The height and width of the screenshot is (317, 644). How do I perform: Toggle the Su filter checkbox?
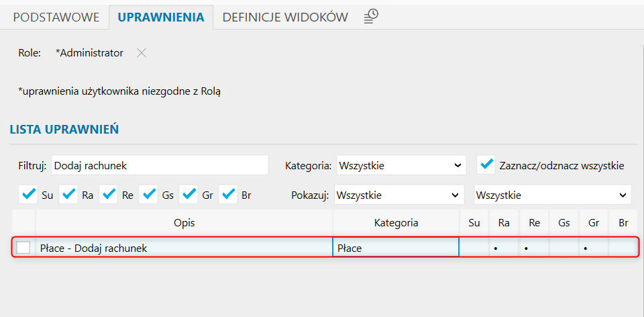[30, 195]
